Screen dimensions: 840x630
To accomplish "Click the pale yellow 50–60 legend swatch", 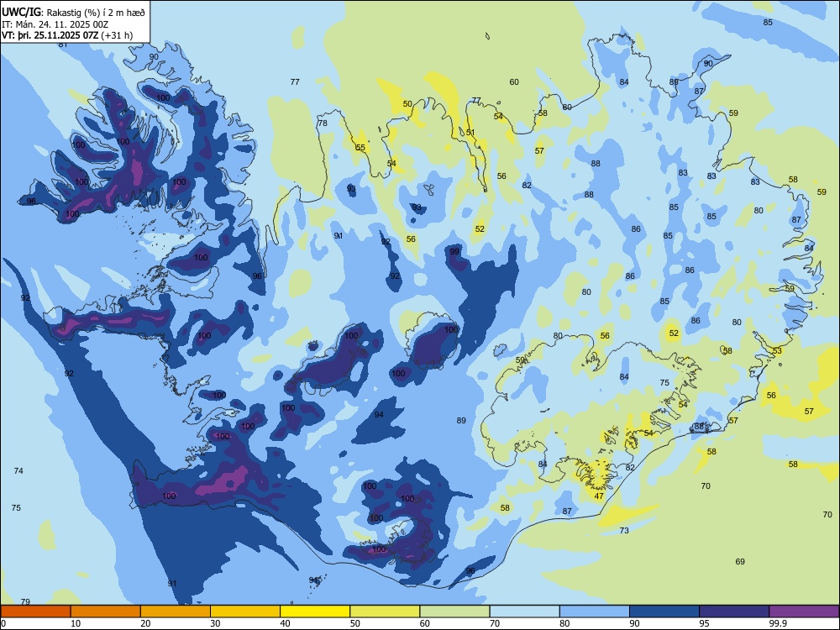I will 385,612.
